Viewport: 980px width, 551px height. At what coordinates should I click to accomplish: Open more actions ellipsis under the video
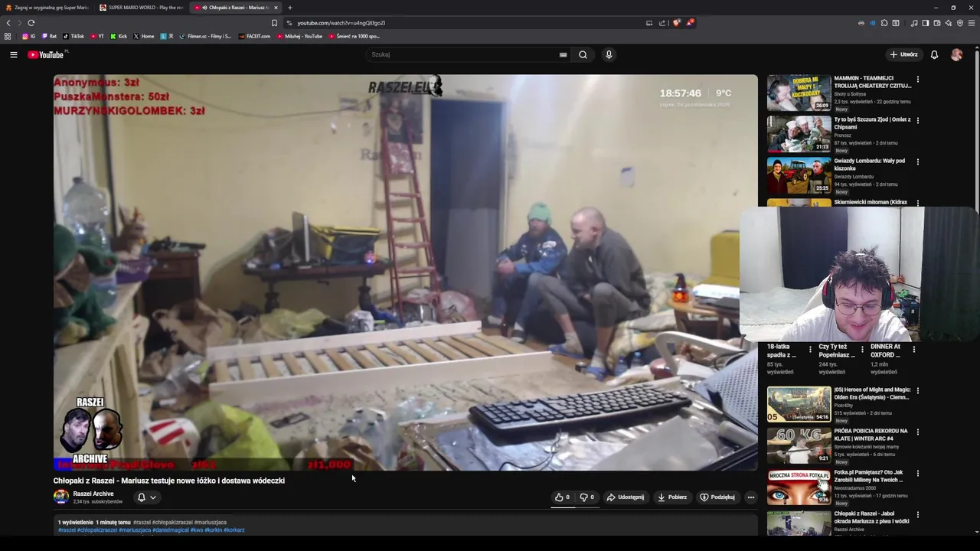pyautogui.click(x=750, y=497)
